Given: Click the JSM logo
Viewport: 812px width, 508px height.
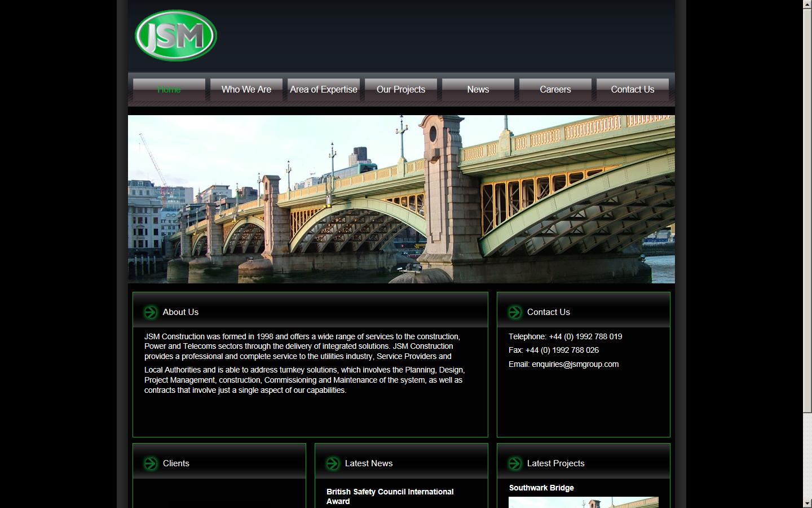Looking at the screenshot, I should tap(175, 35).
